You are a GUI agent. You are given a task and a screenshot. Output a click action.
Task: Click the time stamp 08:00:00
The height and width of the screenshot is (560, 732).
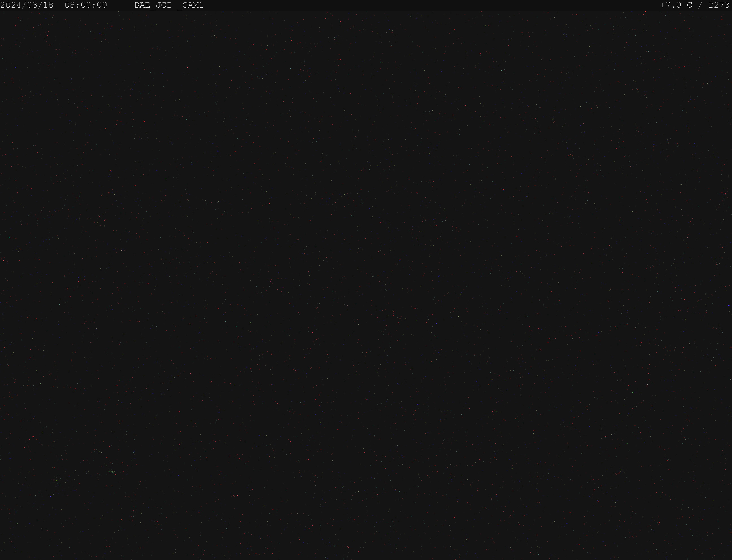point(86,5)
